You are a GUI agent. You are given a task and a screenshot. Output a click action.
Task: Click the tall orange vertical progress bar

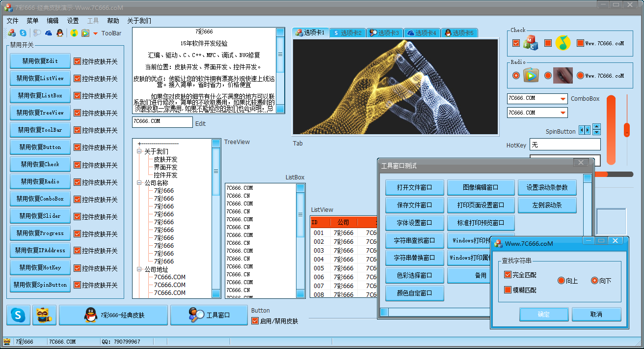click(611, 130)
